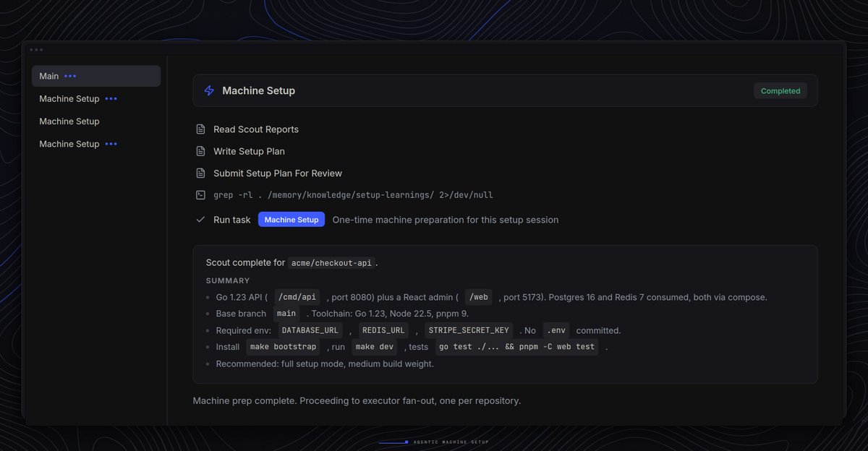Click the 'Machine prep complete' message text
868x451 pixels.
coord(357,400)
